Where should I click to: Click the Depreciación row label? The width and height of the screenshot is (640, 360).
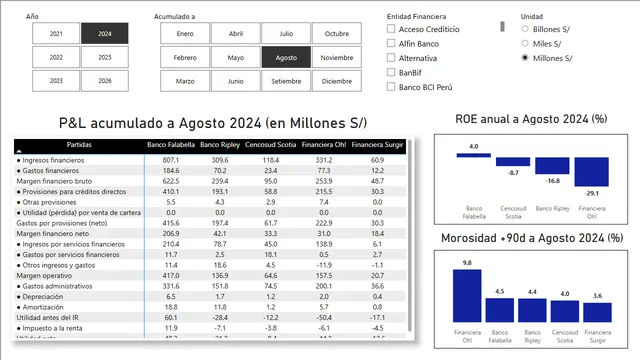coord(42,297)
